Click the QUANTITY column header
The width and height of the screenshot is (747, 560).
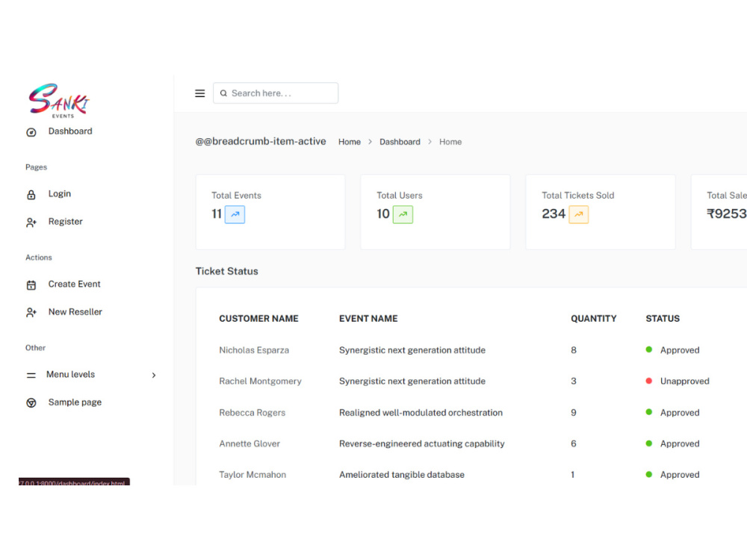click(x=594, y=319)
